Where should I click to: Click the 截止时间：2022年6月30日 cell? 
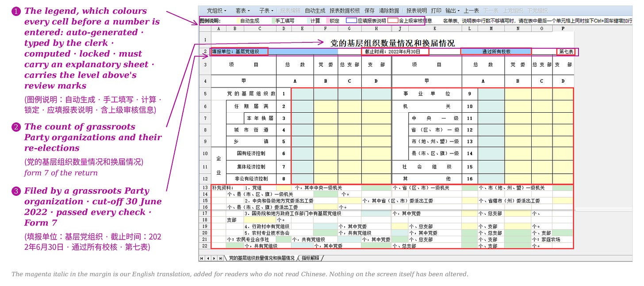click(395, 51)
